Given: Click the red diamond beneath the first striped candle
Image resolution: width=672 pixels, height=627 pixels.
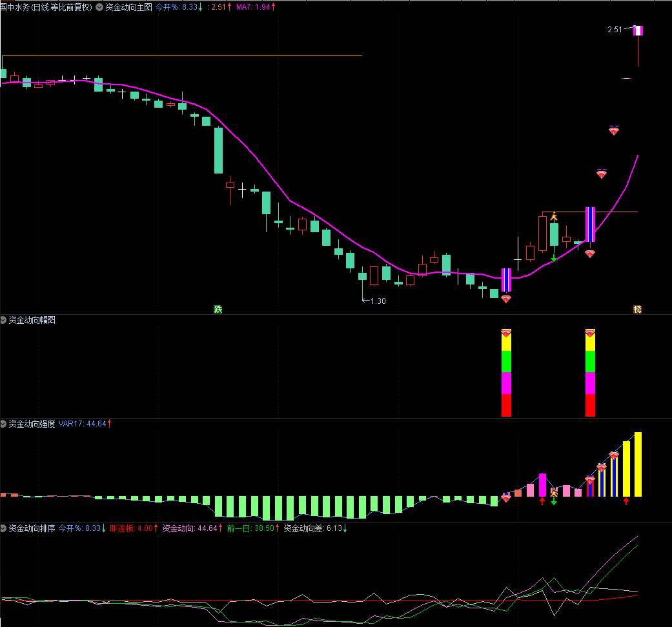Looking at the screenshot, I should 506,299.
